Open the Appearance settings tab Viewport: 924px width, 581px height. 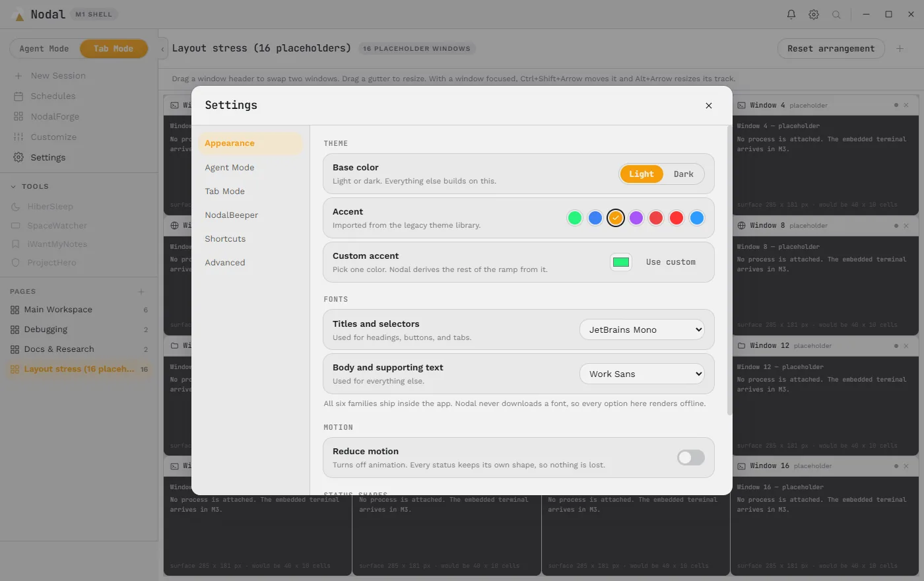tap(250, 143)
